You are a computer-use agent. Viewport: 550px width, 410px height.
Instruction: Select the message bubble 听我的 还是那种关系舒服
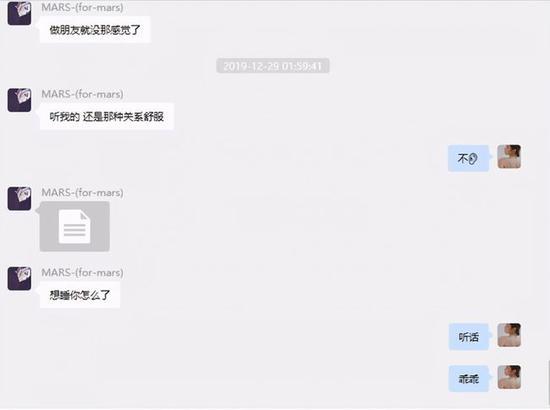coord(107,116)
